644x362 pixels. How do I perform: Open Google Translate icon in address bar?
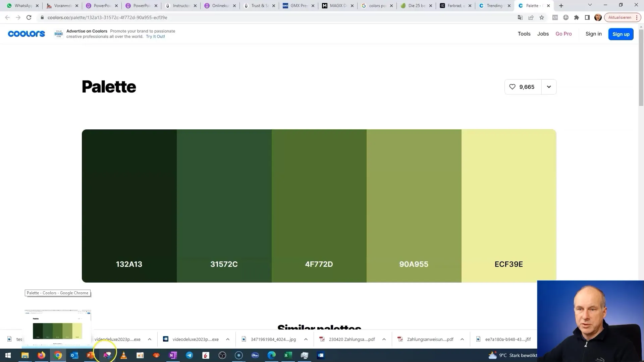pos(520,17)
